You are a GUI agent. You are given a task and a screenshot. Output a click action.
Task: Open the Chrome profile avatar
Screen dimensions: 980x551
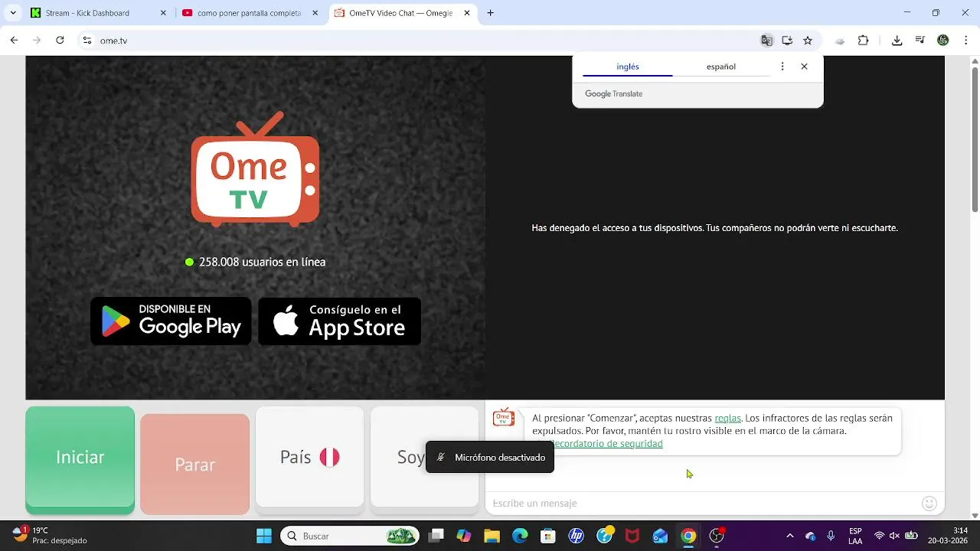tap(943, 41)
